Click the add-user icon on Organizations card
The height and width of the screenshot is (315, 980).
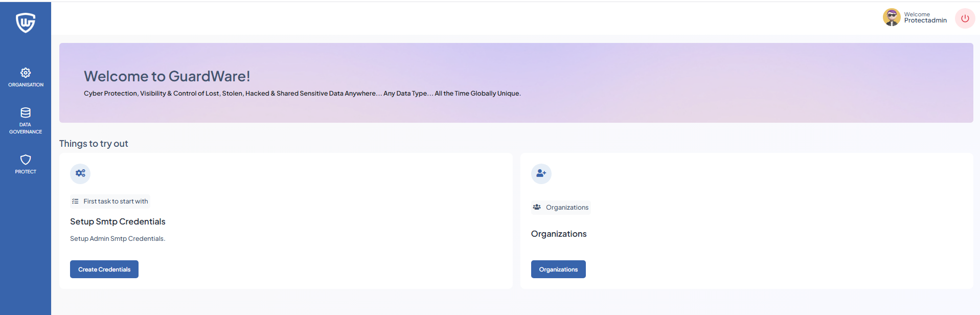(x=541, y=173)
